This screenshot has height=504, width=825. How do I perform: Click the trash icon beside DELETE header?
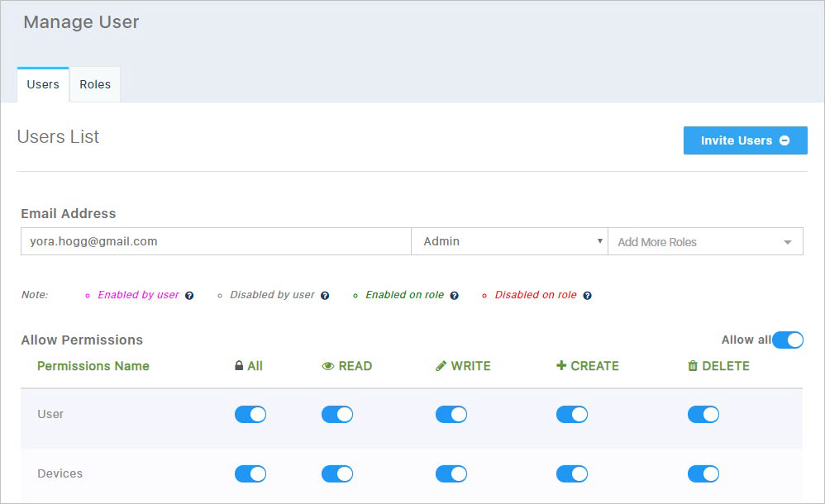tap(693, 366)
